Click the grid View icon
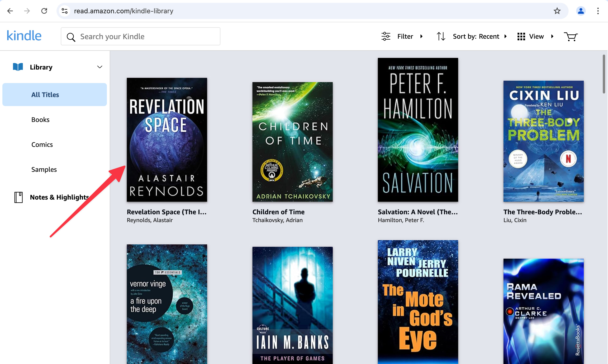The image size is (608, 364). coord(521,37)
